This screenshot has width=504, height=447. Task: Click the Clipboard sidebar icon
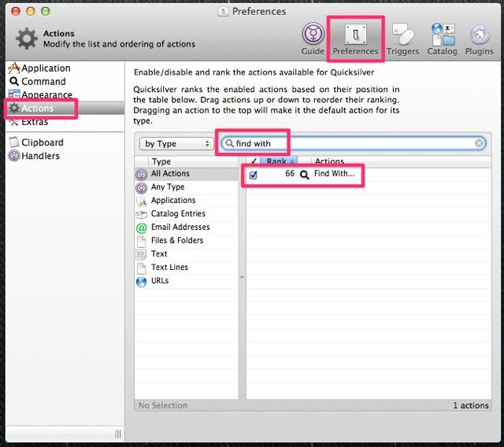(14, 142)
